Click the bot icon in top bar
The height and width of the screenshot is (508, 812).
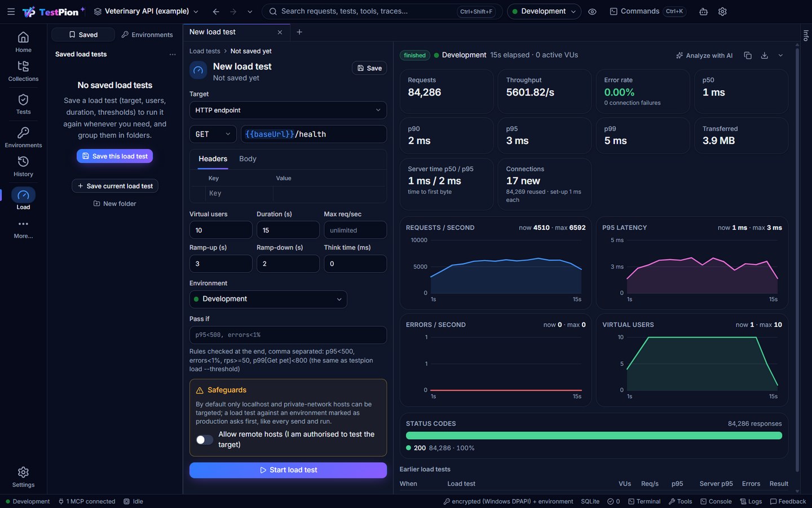pyautogui.click(x=703, y=11)
